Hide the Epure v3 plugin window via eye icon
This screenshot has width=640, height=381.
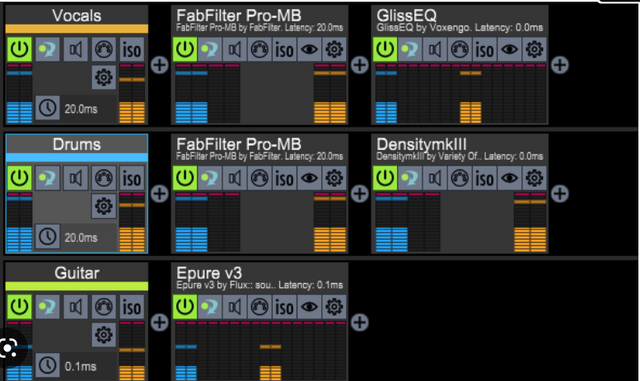(309, 307)
